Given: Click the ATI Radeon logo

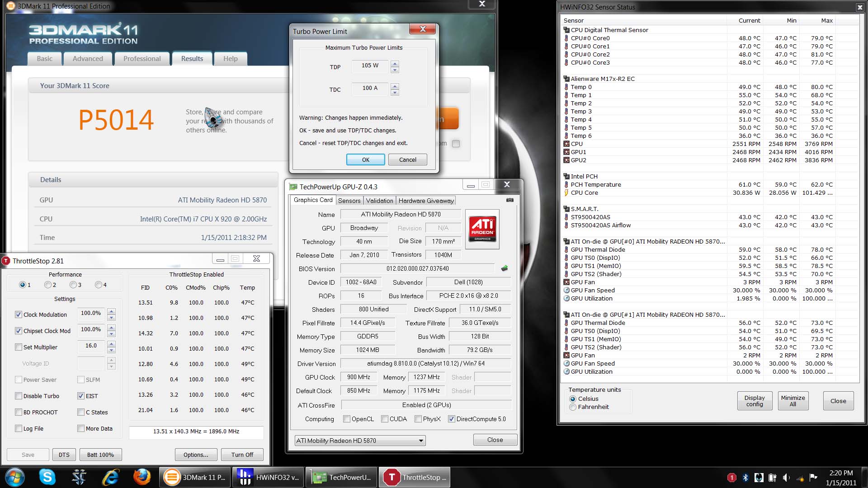Looking at the screenshot, I should pos(482,229).
